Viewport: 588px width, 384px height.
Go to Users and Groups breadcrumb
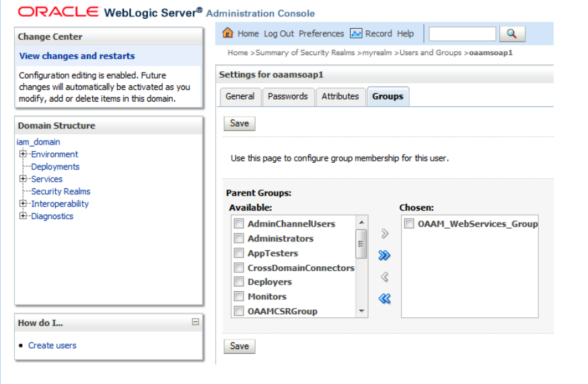tap(431, 53)
